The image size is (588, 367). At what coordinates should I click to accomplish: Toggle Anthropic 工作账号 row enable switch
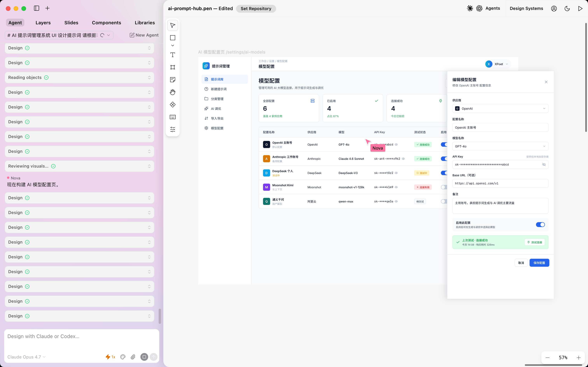click(444, 159)
